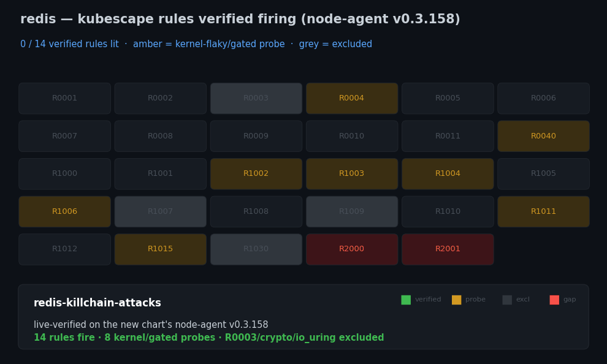Click the red gap legend swatch

pos(554,300)
